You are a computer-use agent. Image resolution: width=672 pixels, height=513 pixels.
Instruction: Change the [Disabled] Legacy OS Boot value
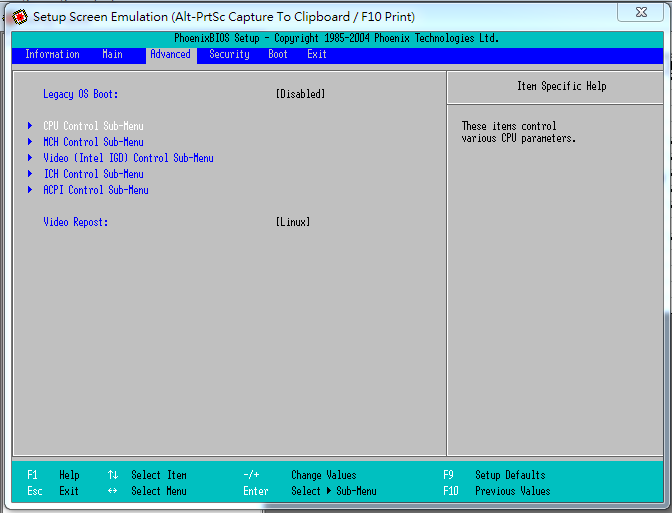[x=300, y=94]
